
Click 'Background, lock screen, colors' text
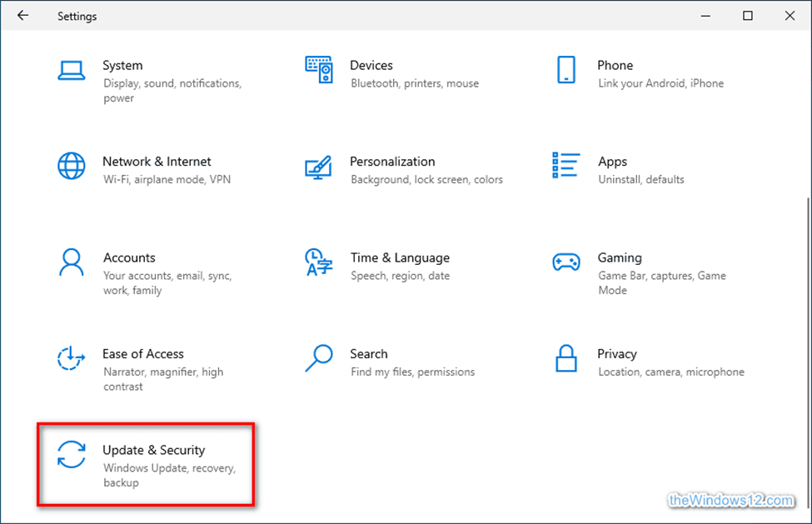(x=426, y=180)
